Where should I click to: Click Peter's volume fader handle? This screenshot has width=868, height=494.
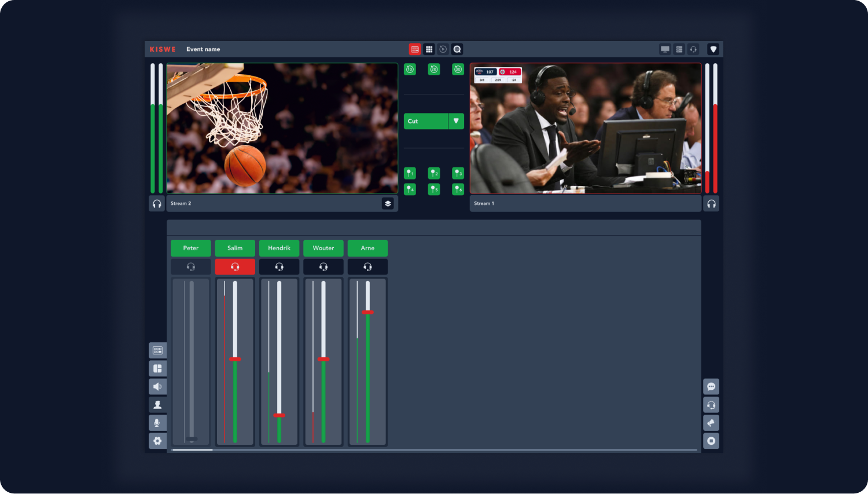[x=192, y=439]
